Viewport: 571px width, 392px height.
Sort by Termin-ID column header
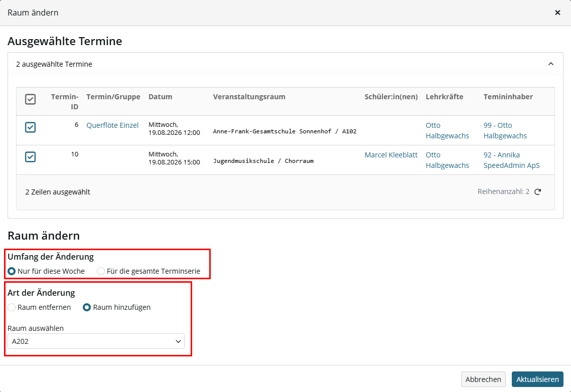click(x=65, y=102)
